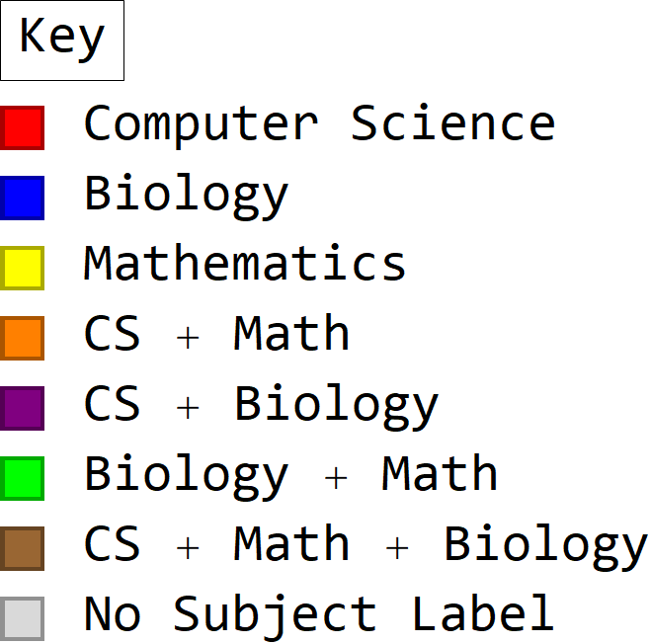Image resolution: width=650 pixels, height=644 pixels.
Task: Select the Biology + Math label text
Action: click(290, 474)
